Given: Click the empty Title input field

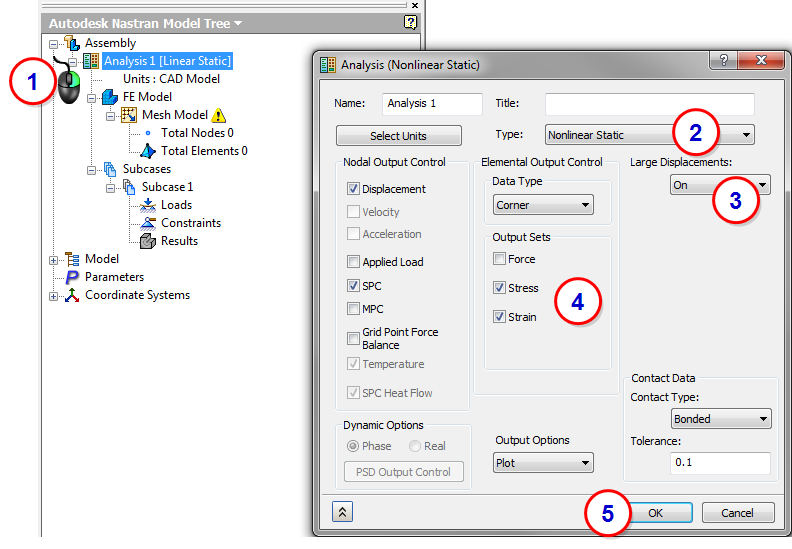Looking at the screenshot, I should 650,104.
